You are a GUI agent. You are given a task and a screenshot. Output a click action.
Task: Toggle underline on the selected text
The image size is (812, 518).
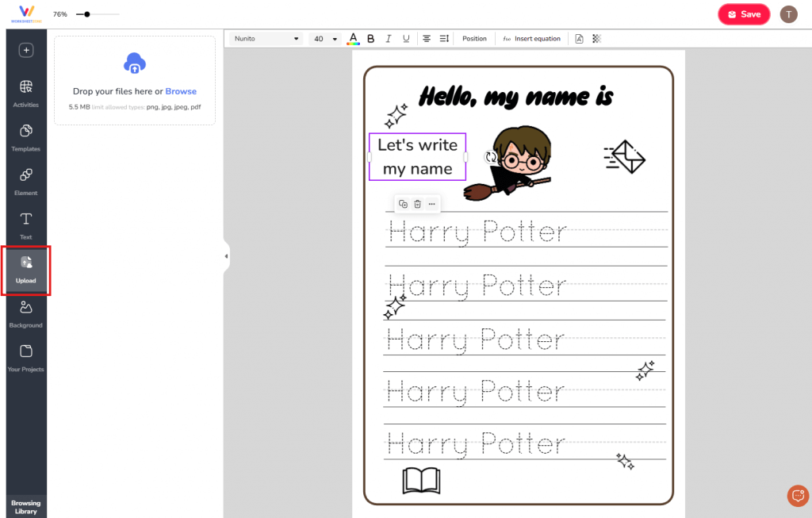pos(405,38)
